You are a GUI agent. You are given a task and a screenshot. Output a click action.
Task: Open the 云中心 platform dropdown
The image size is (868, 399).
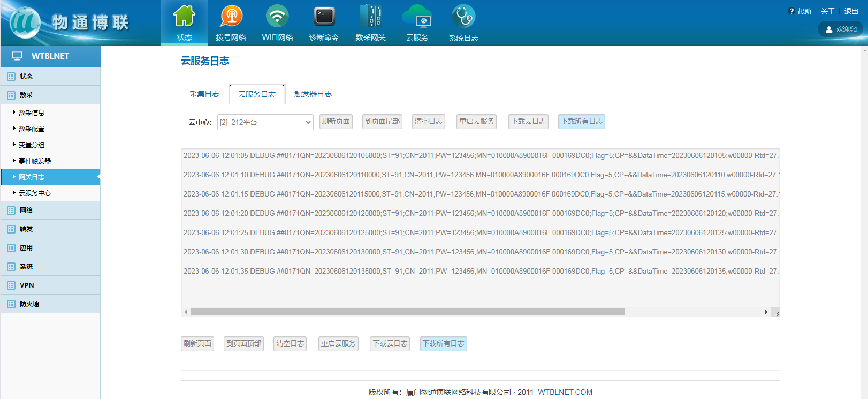pyautogui.click(x=265, y=122)
